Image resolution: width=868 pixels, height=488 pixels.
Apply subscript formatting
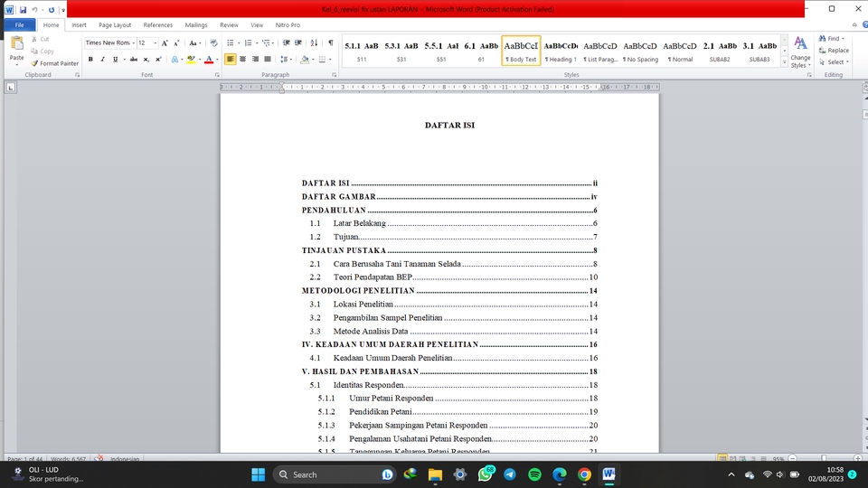[x=146, y=60]
